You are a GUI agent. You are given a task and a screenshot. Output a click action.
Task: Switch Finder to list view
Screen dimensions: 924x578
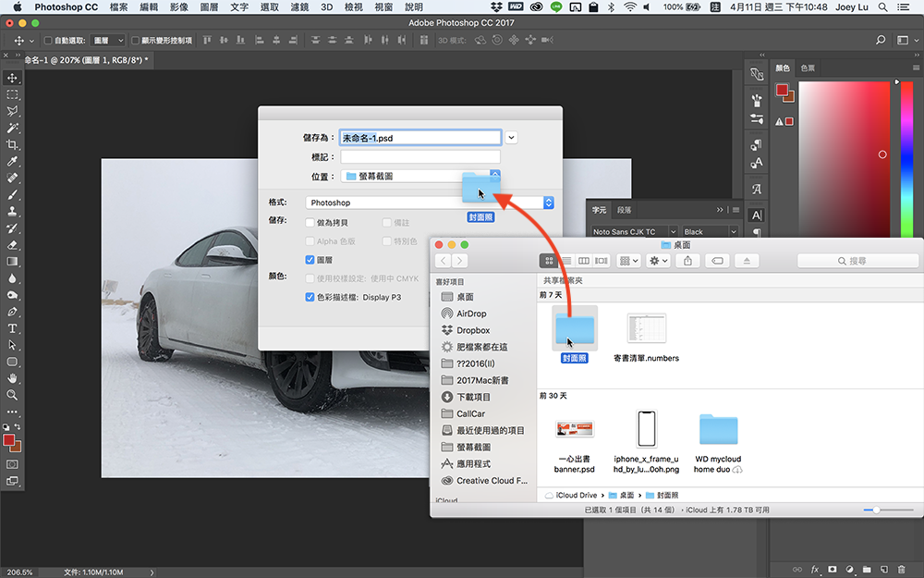[566, 261]
